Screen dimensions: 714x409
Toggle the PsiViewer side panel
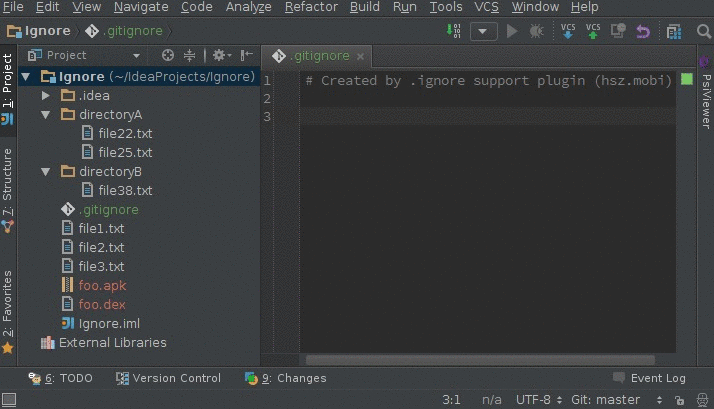pyautogui.click(x=705, y=92)
